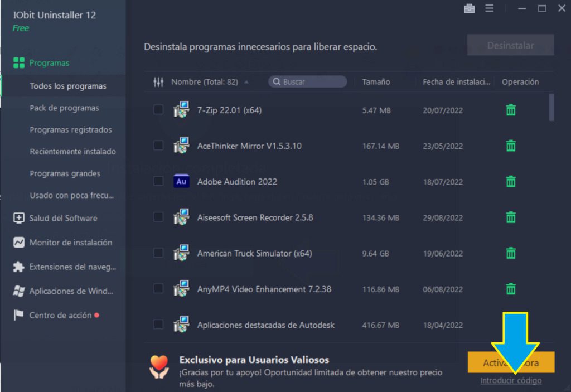This screenshot has width=571, height=392.
Task: Delete Aiseesoft Screen Recorder with trash icon
Action: 511,217
